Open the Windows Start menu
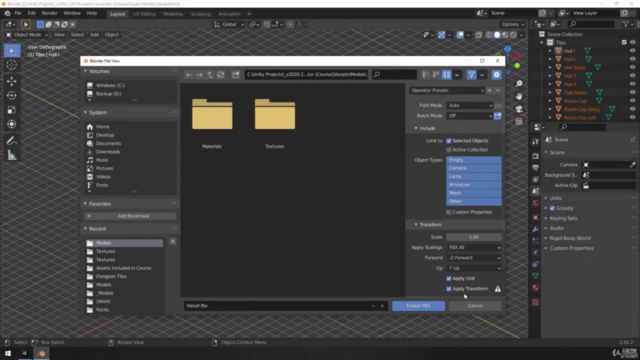Image resolution: width=640 pixels, height=360 pixels. click(x=8, y=353)
